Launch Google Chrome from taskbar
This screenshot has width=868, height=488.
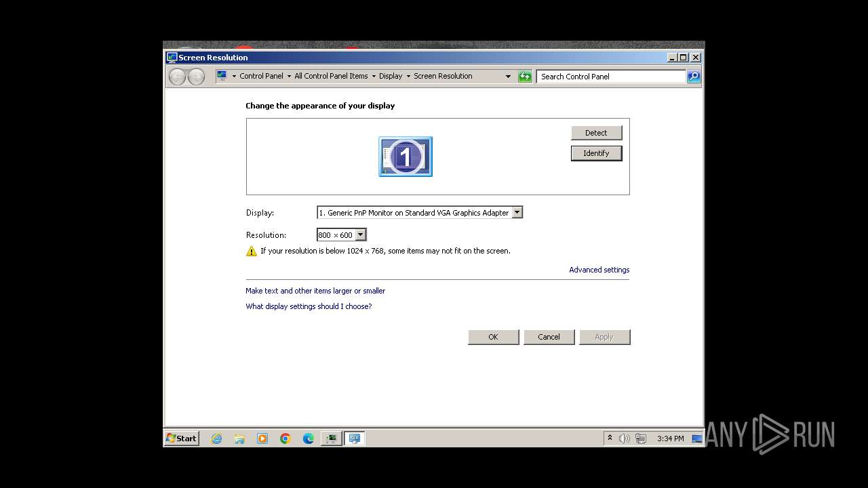(x=285, y=439)
